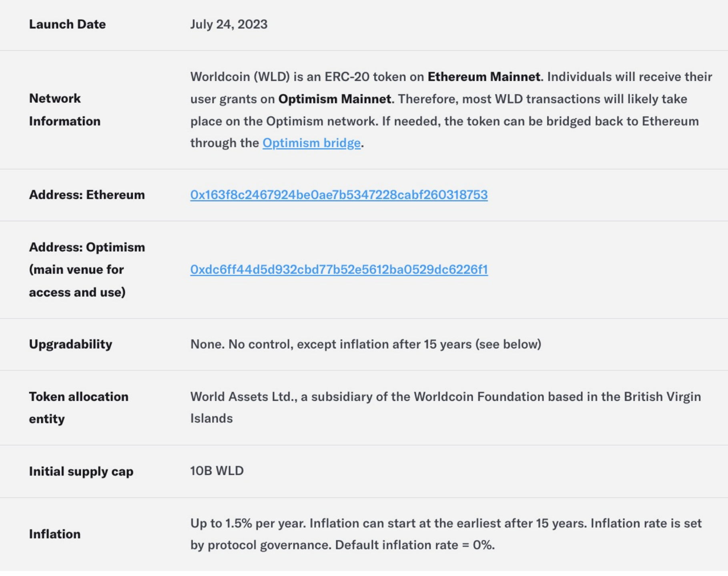Open the Ethereum contract address link

pos(339,195)
